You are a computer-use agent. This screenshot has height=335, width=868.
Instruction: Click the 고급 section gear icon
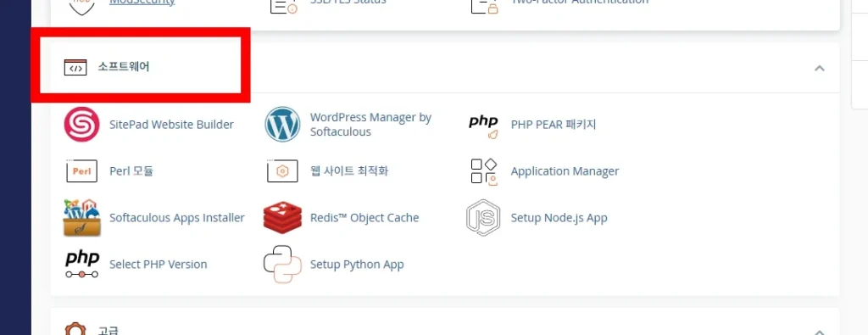click(x=75, y=329)
